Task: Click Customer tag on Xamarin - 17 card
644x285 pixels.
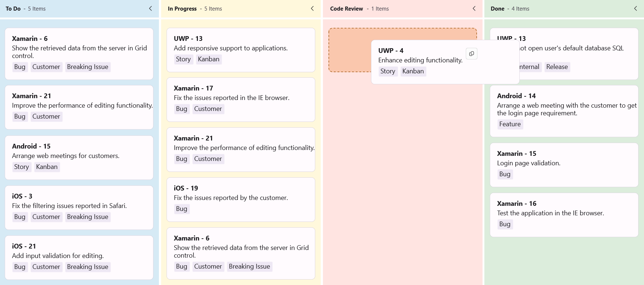Action: click(208, 109)
